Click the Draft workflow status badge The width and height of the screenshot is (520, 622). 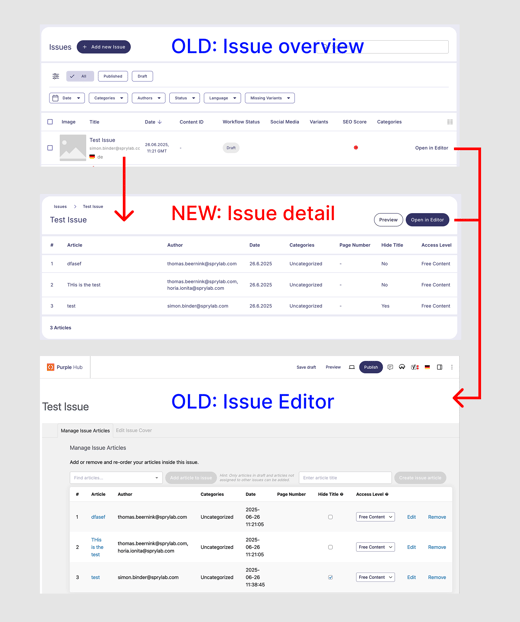[x=231, y=148]
